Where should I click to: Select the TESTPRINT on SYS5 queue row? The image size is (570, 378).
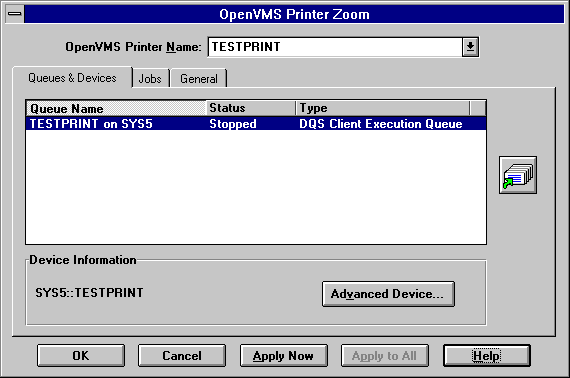[256, 124]
